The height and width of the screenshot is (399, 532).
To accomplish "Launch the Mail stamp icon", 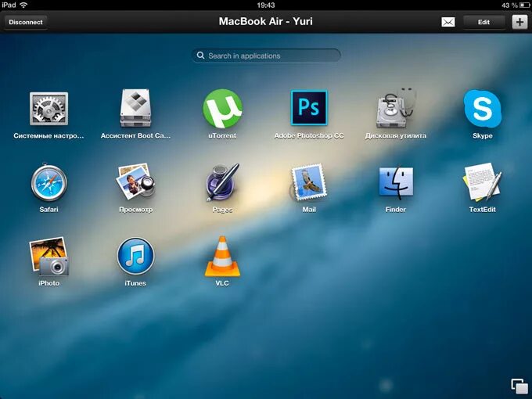I will [309, 182].
